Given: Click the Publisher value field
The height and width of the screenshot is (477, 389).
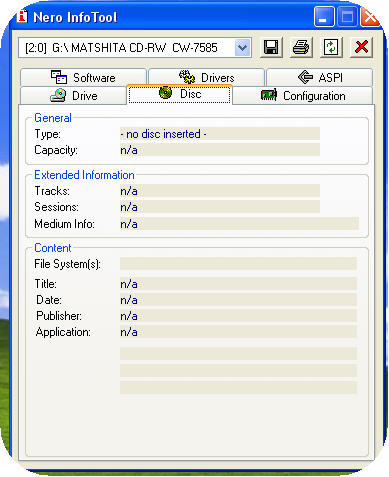Looking at the screenshot, I should coord(238,316).
